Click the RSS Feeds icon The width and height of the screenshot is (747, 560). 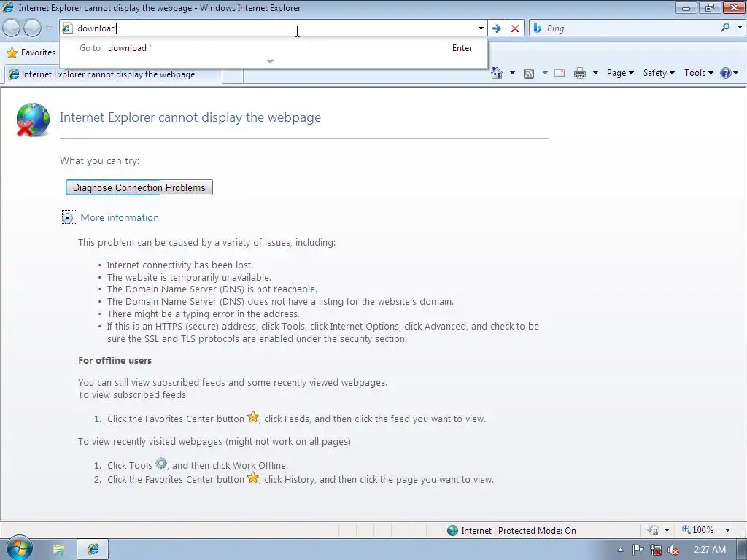529,74
